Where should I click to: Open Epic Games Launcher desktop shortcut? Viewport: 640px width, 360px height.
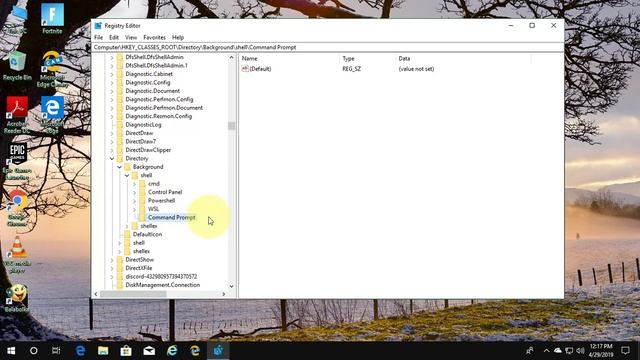point(17,162)
